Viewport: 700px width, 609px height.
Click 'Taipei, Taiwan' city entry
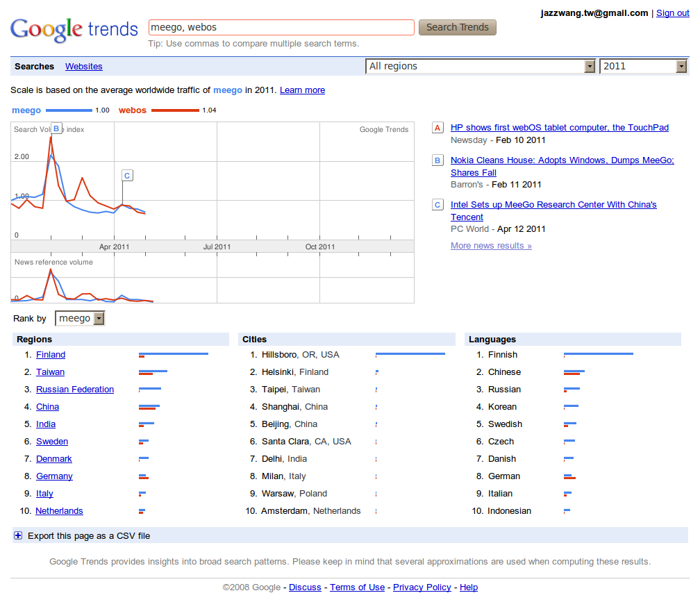pyautogui.click(x=291, y=390)
